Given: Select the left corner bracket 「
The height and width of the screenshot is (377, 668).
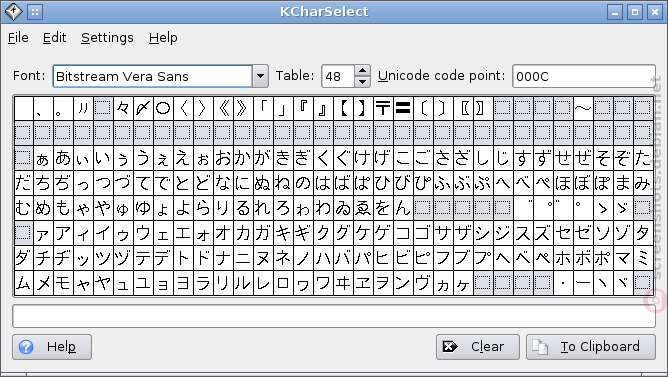Looking at the screenshot, I should click(x=263, y=108).
